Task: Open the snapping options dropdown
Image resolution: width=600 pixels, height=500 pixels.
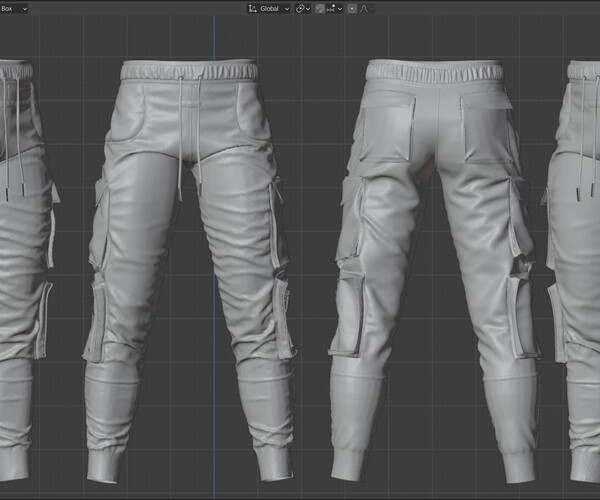Action: click(x=334, y=8)
